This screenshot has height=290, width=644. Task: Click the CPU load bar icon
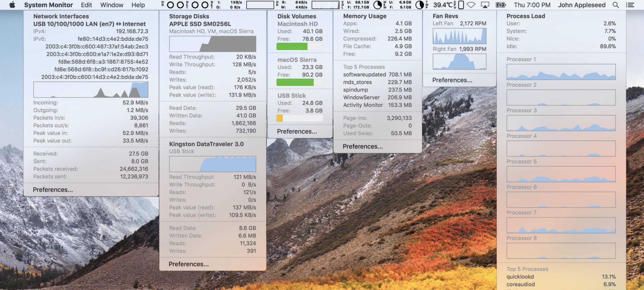461,5
